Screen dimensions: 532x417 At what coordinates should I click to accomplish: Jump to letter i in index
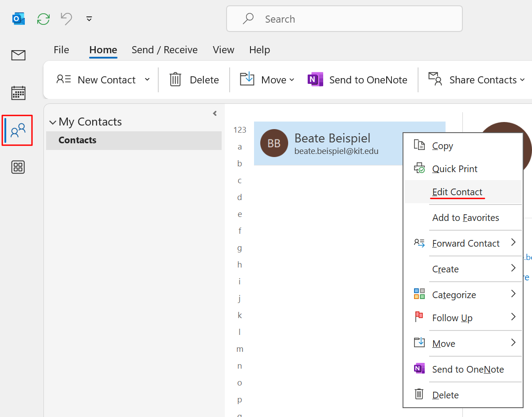240,282
